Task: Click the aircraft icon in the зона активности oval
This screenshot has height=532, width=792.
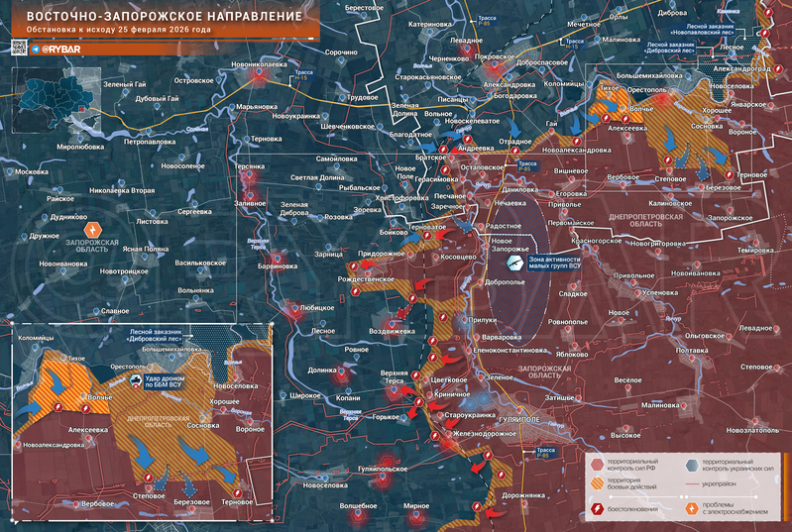Action: pyautogui.click(x=515, y=263)
